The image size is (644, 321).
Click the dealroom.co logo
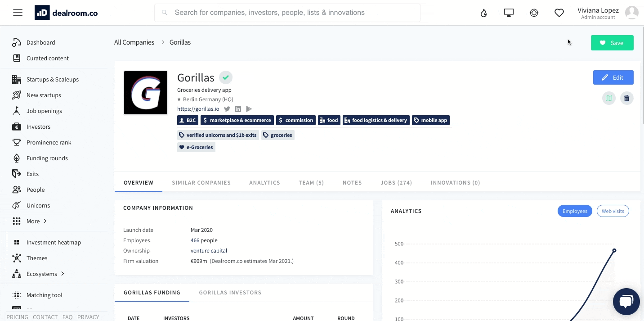[x=66, y=13]
